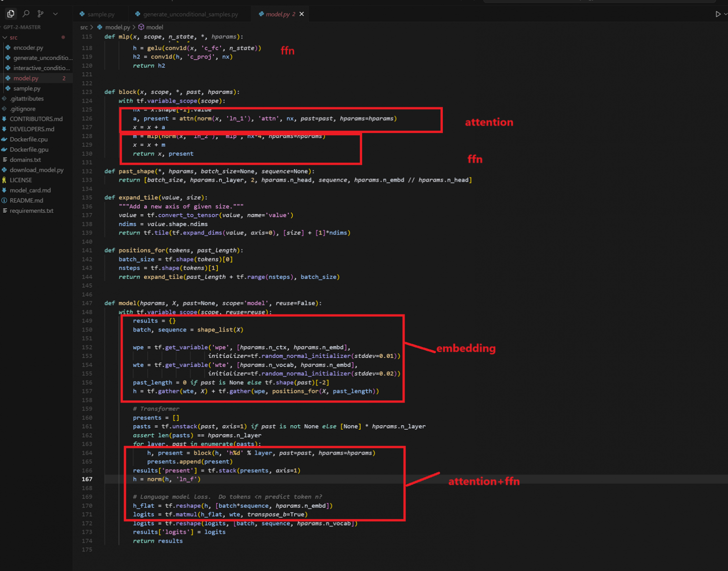728x571 pixels.
Task: Open the Source Control view icon
Action: point(41,14)
